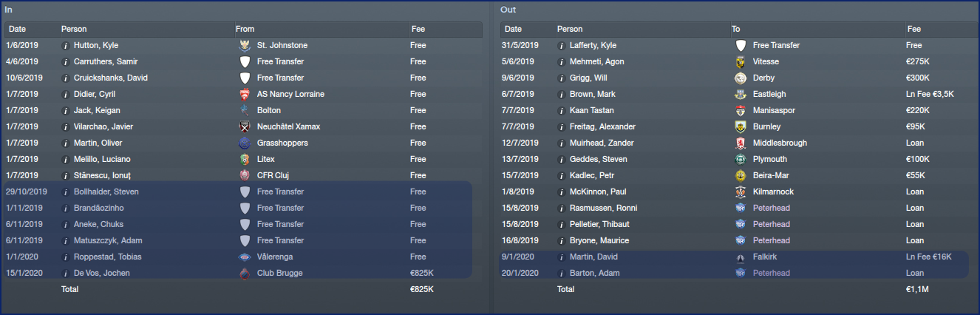980x315 pixels.
Task: Click the Club Brugge badge icon
Action: point(245,273)
